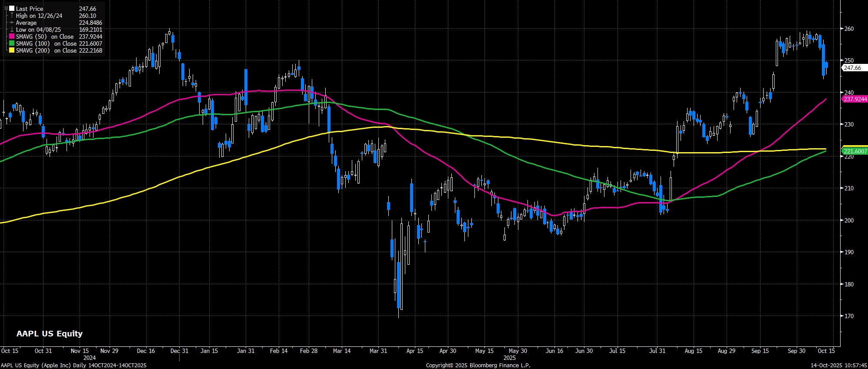Screen dimensions: 868x369
Task: Click the yellow SMAVG (200) legend swatch
Action: [12, 51]
